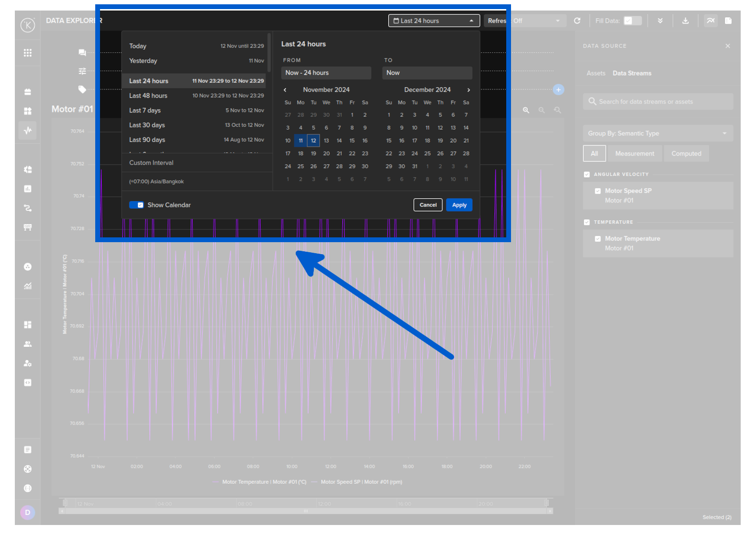Select the Data Explorer waveform sidebar icon
Viewport: 756px width, 536px height.
[28, 130]
